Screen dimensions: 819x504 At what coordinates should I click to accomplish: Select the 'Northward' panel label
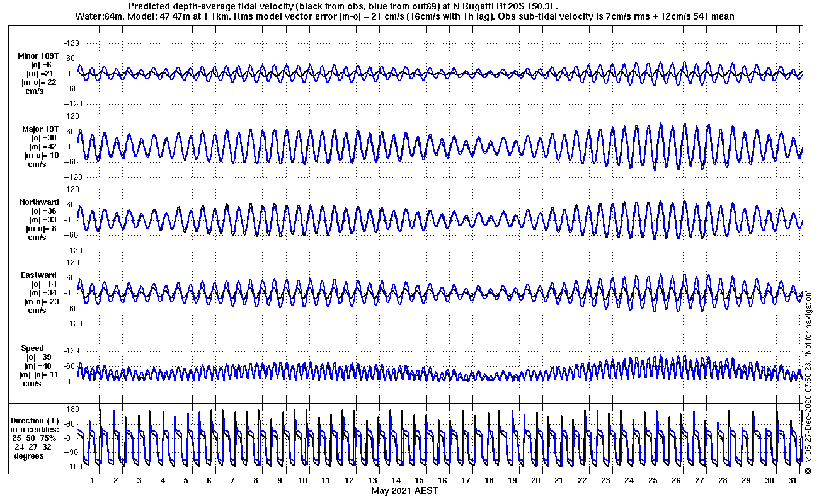pyautogui.click(x=39, y=202)
